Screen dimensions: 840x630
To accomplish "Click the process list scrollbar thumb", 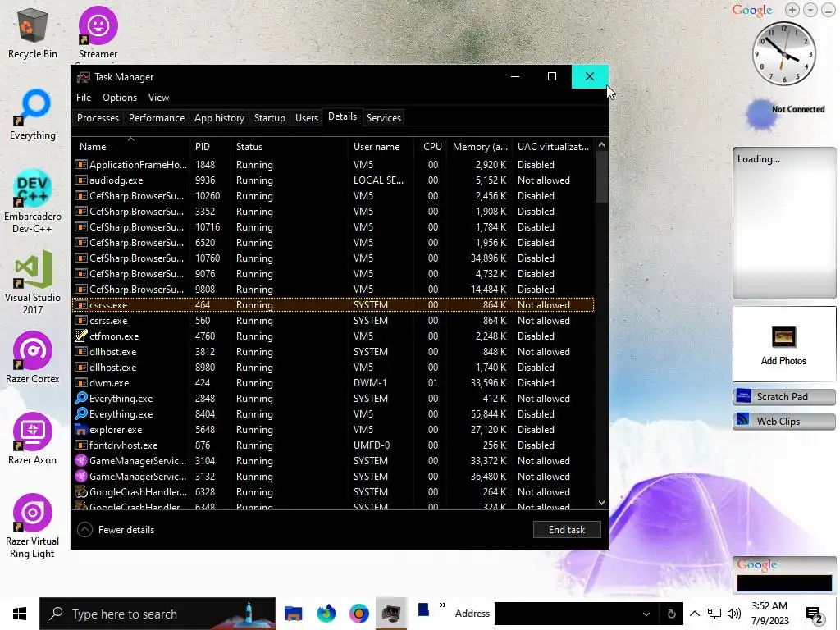I will tap(601, 176).
